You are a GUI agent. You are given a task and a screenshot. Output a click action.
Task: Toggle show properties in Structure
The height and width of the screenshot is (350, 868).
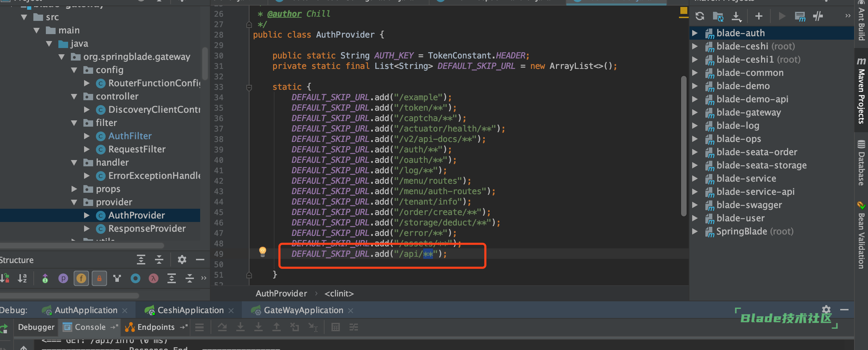(x=63, y=278)
